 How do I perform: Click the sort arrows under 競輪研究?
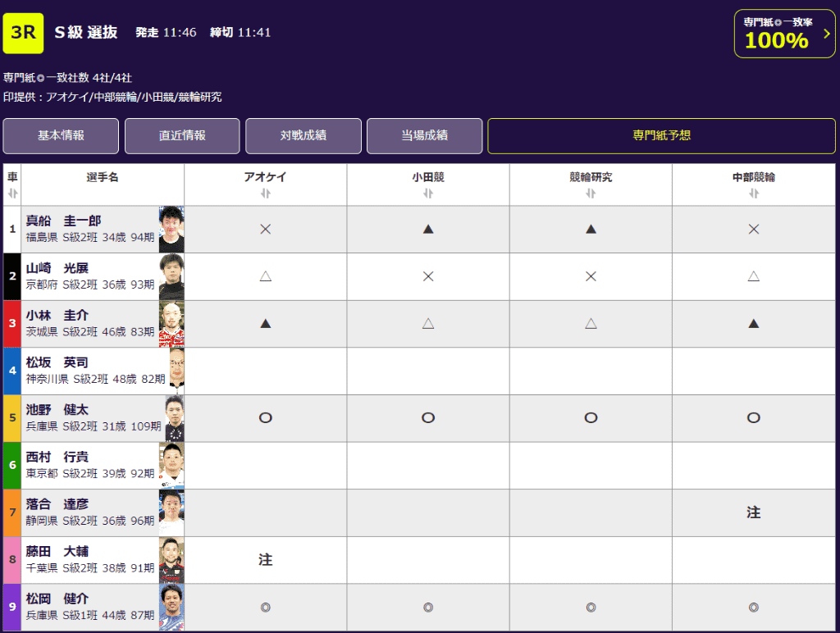(590, 194)
